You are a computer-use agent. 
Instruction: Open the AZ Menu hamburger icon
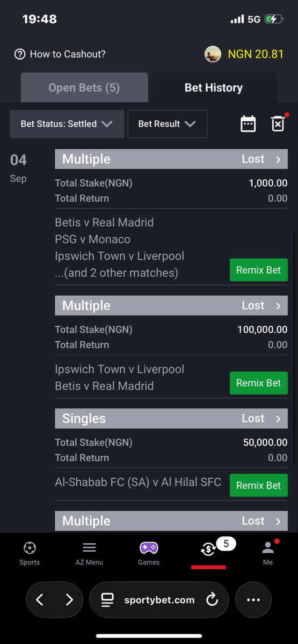[x=89, y=548]
